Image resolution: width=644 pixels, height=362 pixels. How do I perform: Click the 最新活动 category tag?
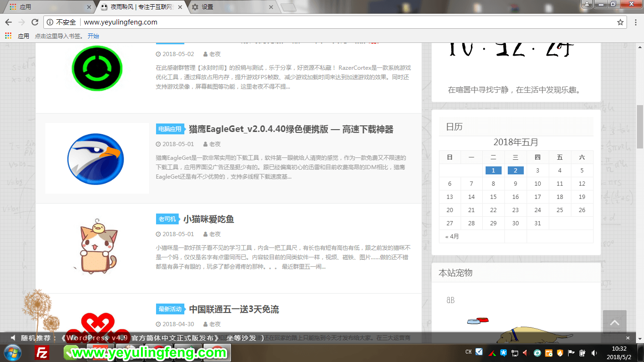(x=170, y=309)
